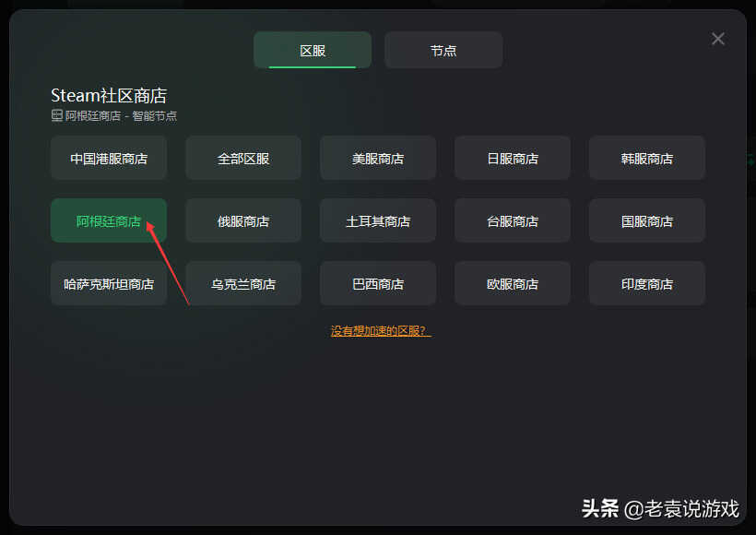756x535 pixels.
Task: Choose 哈萨克斯坦商店 region
Action: (x=109, y=284)
